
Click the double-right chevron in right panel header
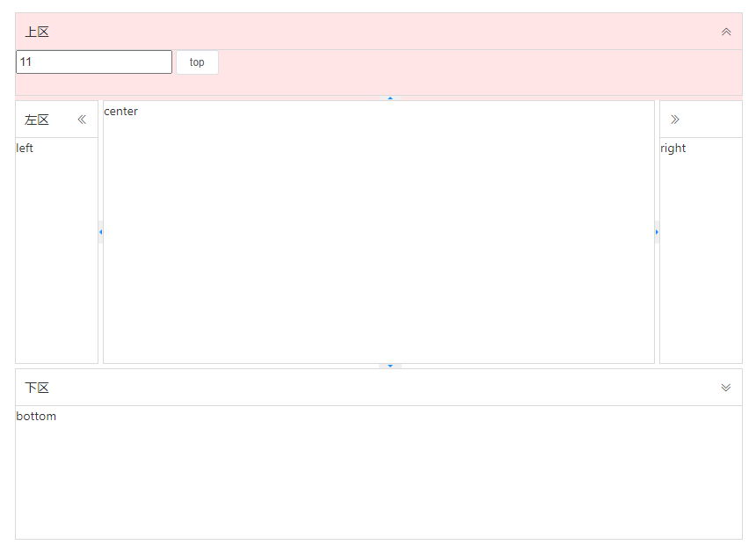(675, 120)
